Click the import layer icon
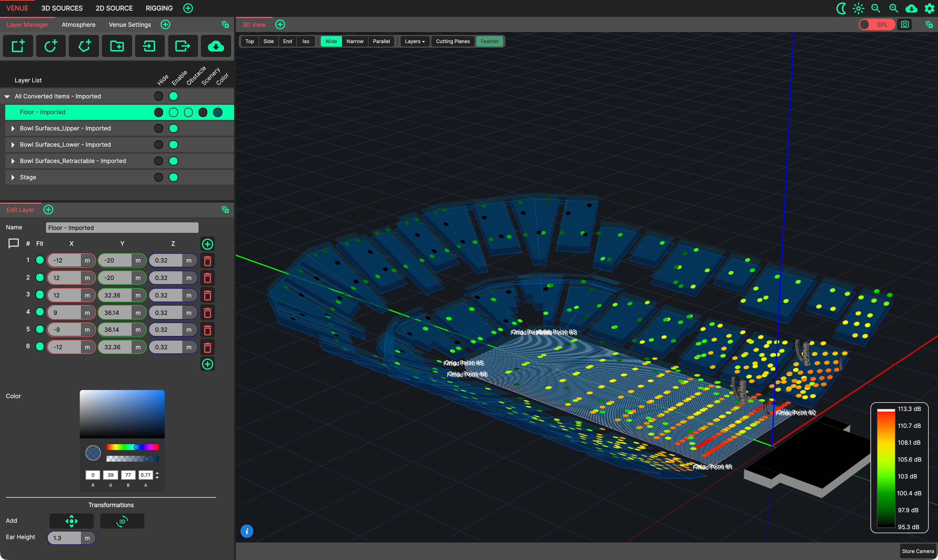The width and height of the screenshot is (938, 560). (x=149, y=46)
